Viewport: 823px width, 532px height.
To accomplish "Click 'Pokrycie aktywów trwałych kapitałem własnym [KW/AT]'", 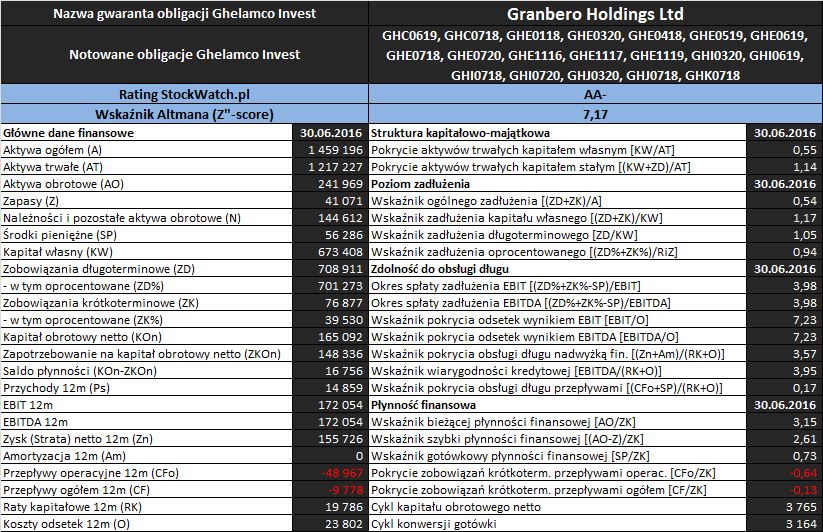I will 522,150.
